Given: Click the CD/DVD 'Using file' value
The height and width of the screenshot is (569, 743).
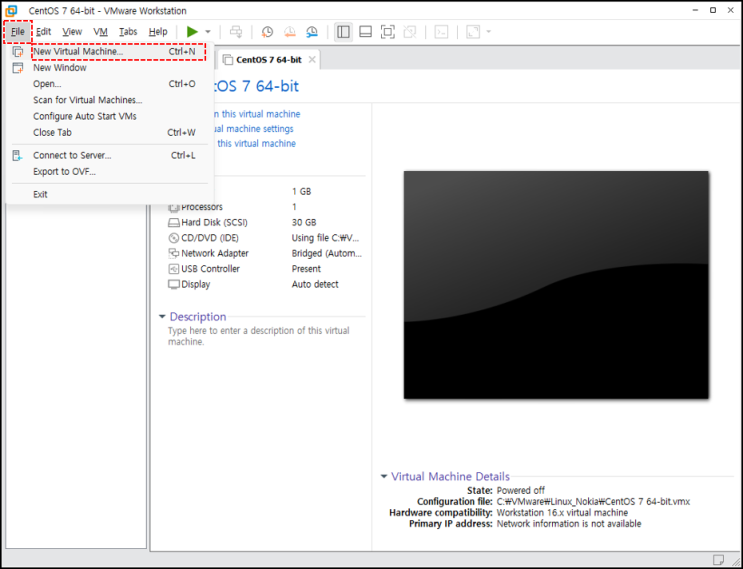Looking at the screenshot, I should click(x=325, y=238).
